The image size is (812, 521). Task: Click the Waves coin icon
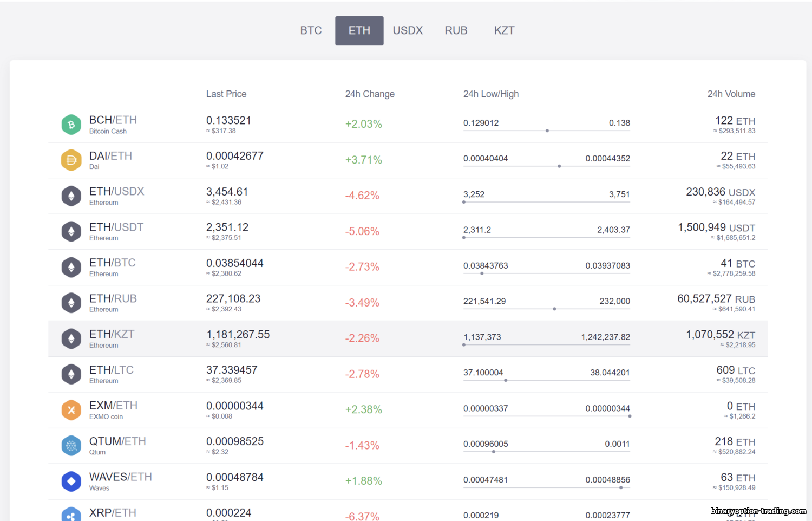pyautogui.click(x=71, y=481)
